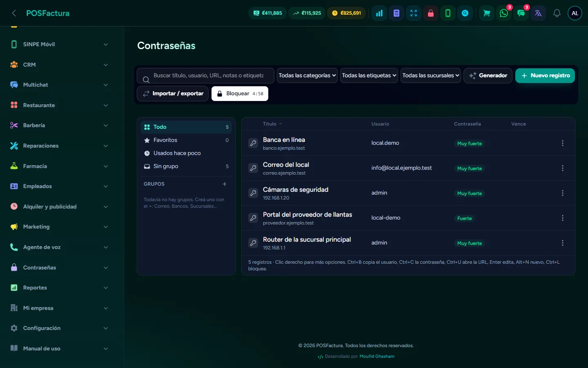Click the password search input field
Screen dimensions: 588x368
coord(205,75)
